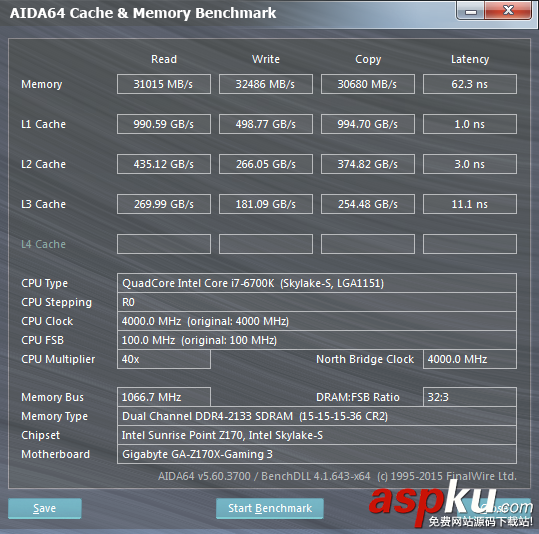Click the Memory Copy value 30680 MB/s

368,84
